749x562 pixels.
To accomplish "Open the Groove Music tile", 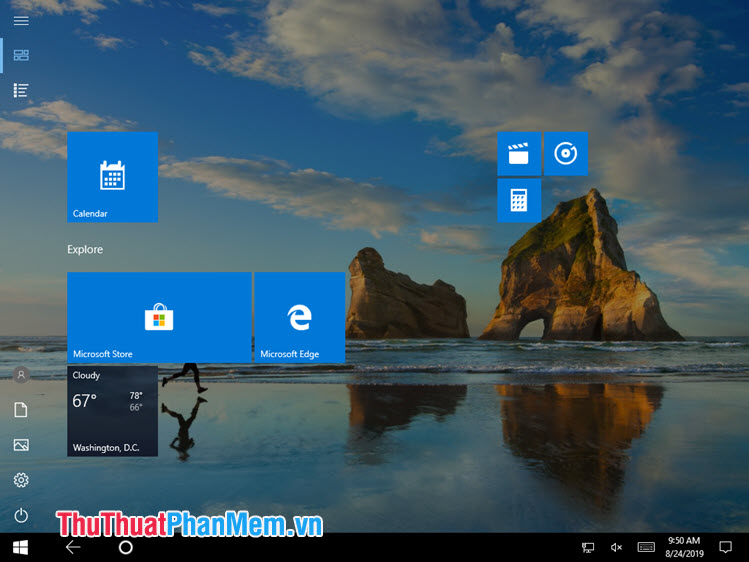I will [x=566, y=154].
